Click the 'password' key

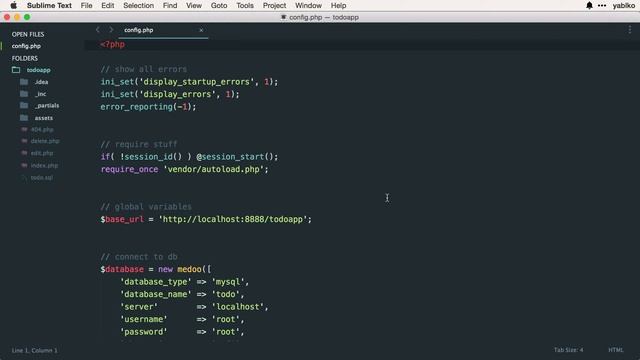pyautogui.click(x=144, y=332)
